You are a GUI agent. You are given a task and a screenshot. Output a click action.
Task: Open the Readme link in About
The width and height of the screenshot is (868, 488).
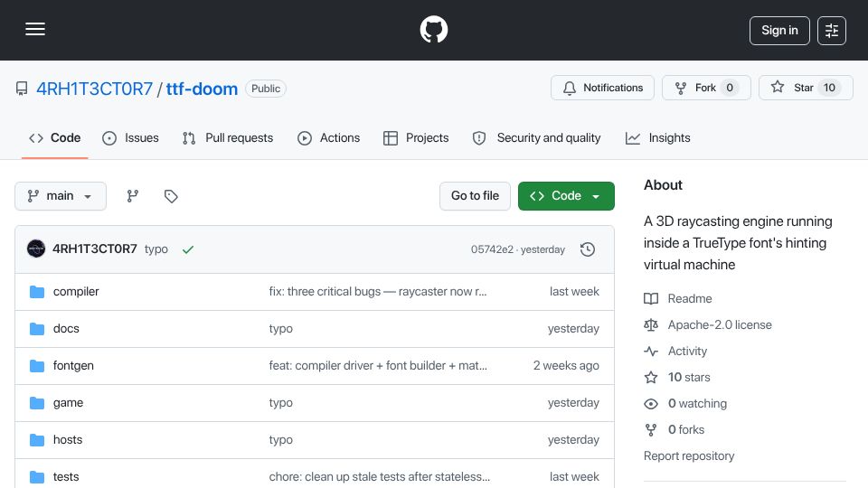coord(678,299)
